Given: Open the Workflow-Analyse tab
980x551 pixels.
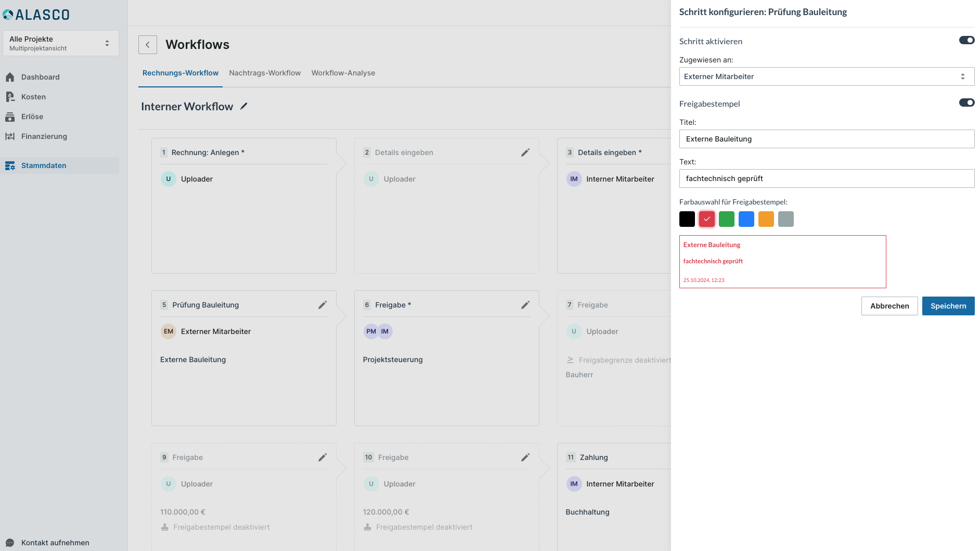Looking at the screenshot, I should (x=343, y=73).
